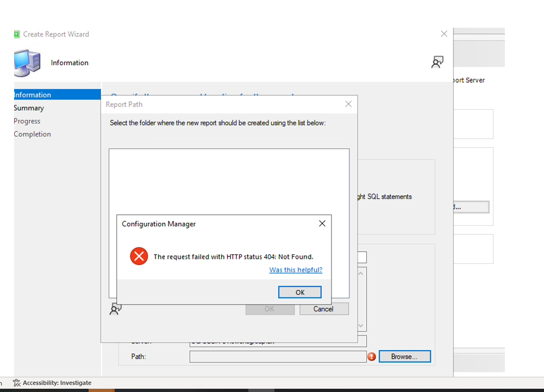The image size is (544, 392).
Task: Click the Create Report Wizard title icon
Action: point(17,34)
